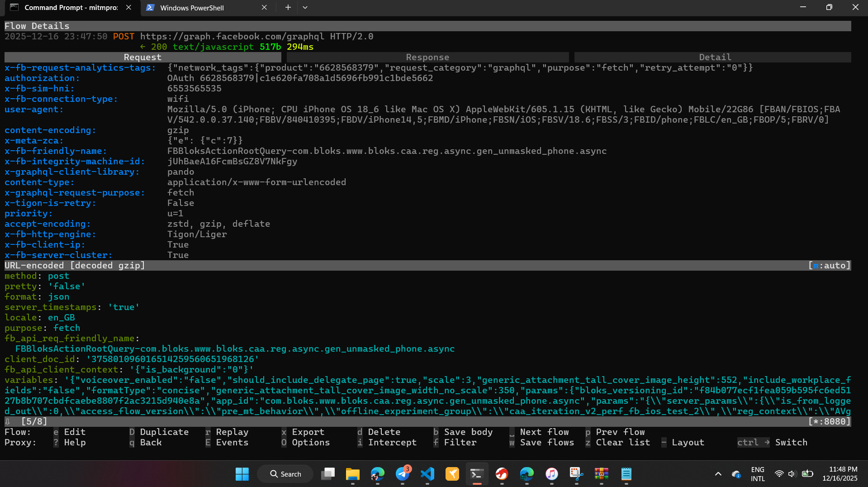
Task: Open the orange bird app taskbar icon
Action: click(452, 474)
